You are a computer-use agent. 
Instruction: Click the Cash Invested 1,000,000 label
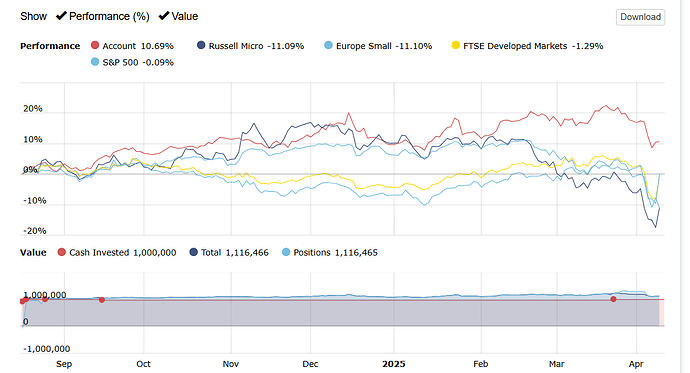click(x=123, y=252)
